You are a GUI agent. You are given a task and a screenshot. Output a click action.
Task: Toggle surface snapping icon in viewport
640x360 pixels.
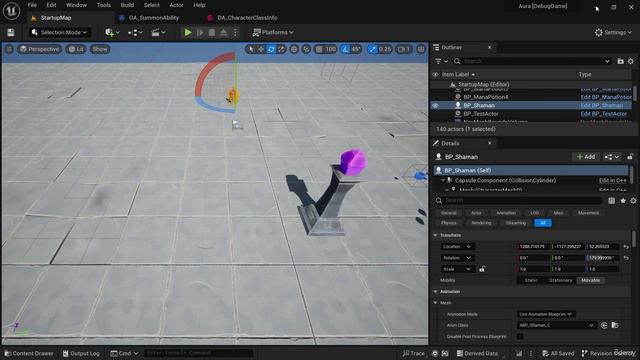(x=306, y=49)
